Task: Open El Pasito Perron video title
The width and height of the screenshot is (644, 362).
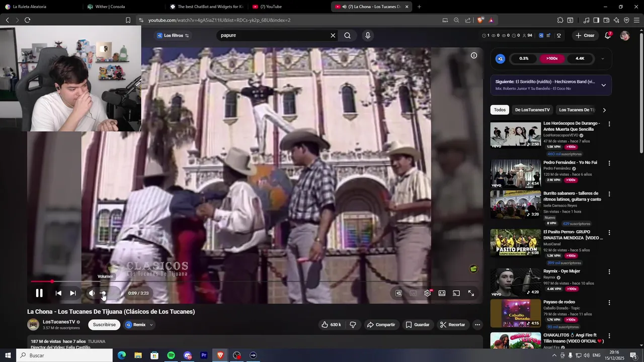Action: tap(573, 235)
